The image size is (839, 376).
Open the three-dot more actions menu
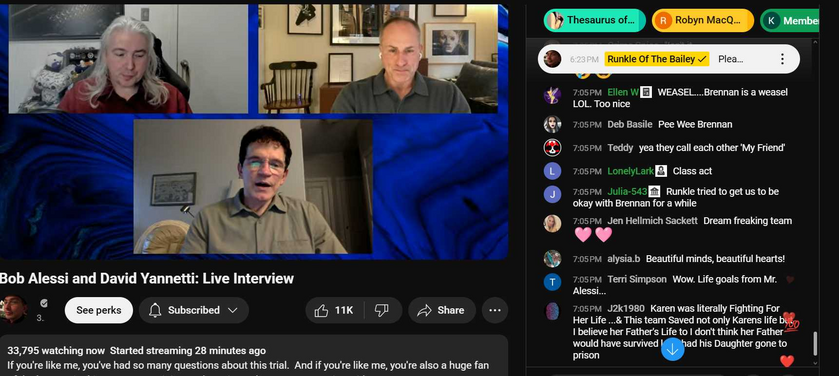tap(495, 310)
